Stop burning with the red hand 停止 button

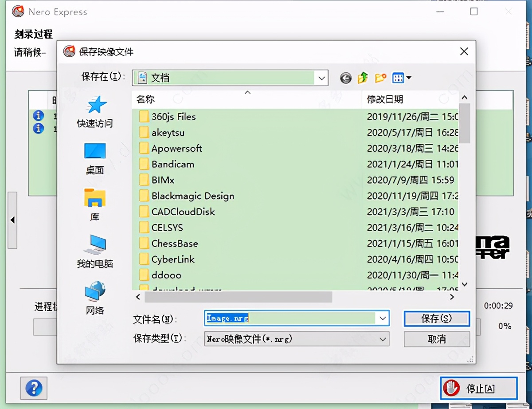point(478,388)
